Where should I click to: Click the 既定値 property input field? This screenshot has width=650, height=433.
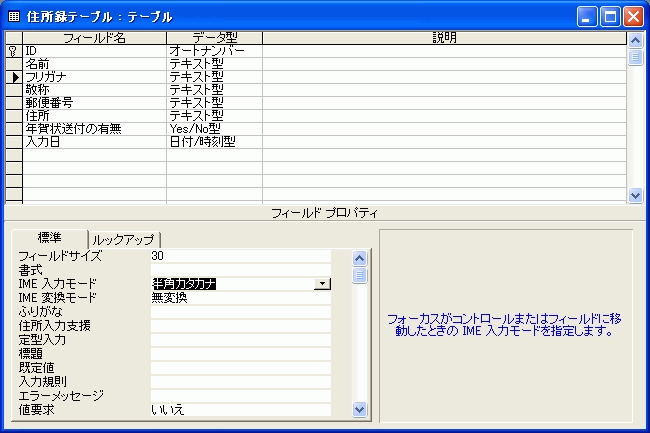(x=241, y=368)
